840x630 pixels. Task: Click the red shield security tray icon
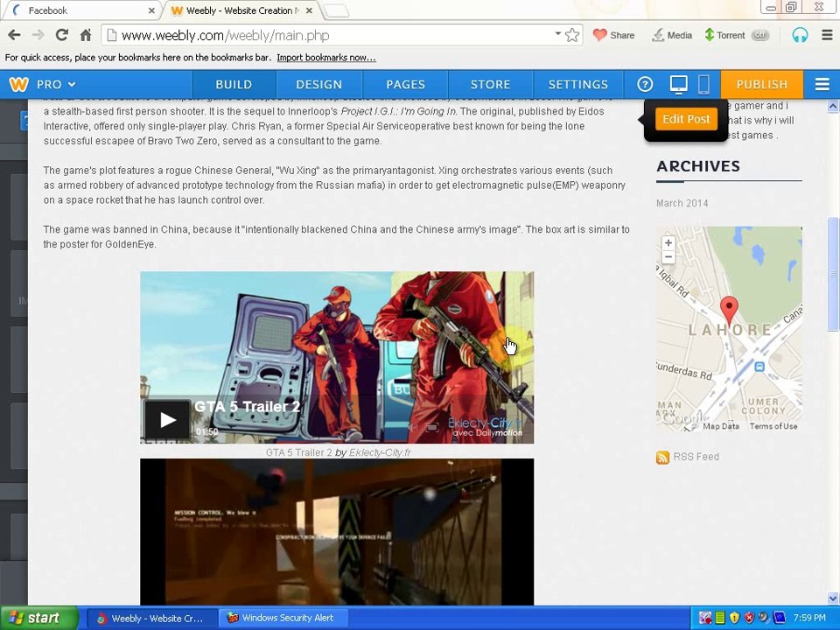click(749, 618)
